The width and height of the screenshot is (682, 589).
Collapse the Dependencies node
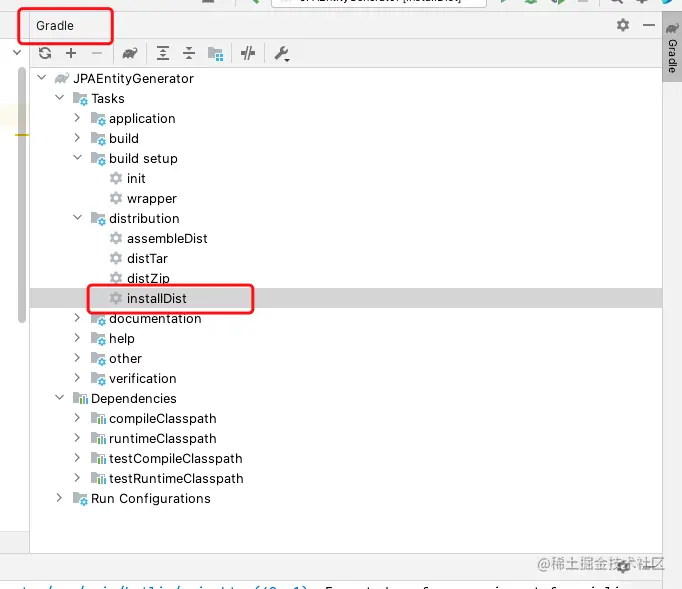[x=60, y=398]
